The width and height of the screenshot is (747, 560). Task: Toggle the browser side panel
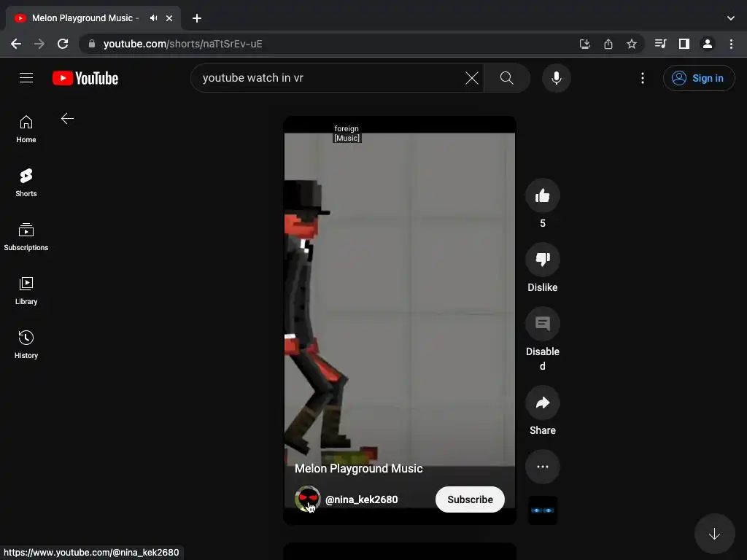684,44
